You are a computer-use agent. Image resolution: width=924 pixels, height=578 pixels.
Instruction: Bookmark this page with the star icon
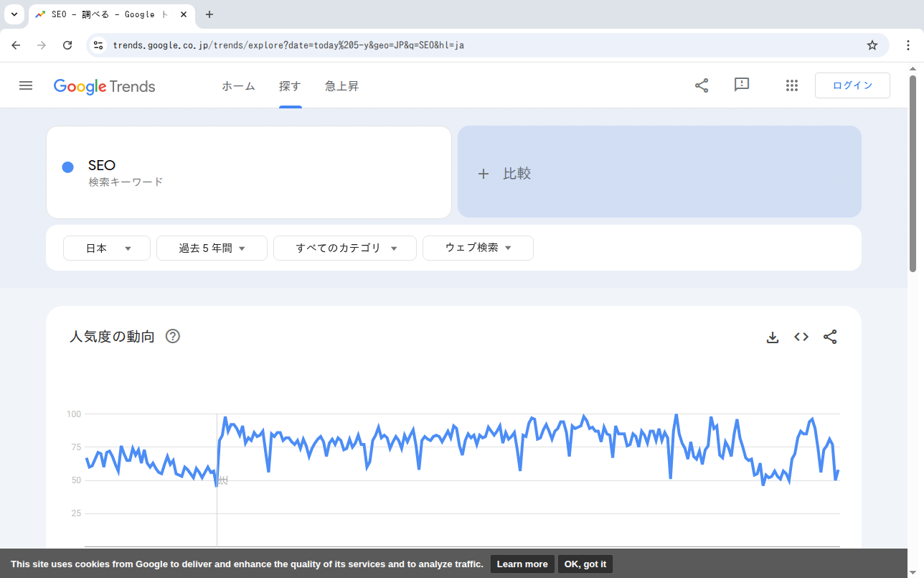tap(872, 45)
